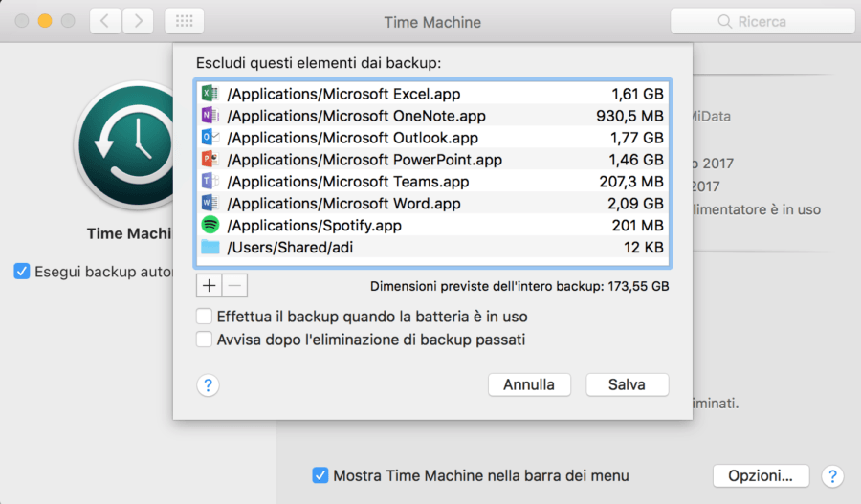Toggle Mostra Time Machine nella barra dei menu

point(320,475)
